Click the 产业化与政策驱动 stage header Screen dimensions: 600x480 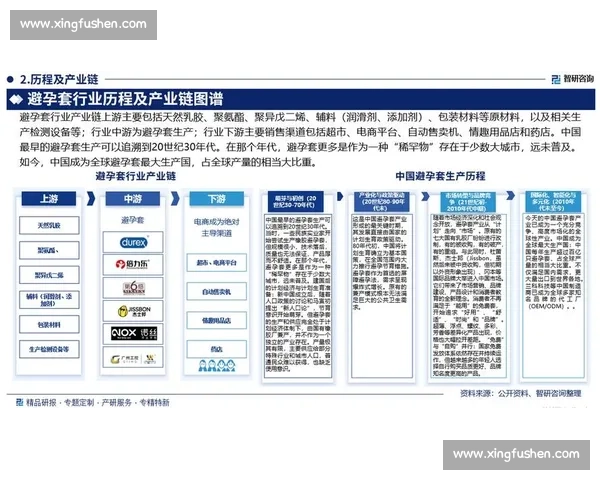pos(381,201)
